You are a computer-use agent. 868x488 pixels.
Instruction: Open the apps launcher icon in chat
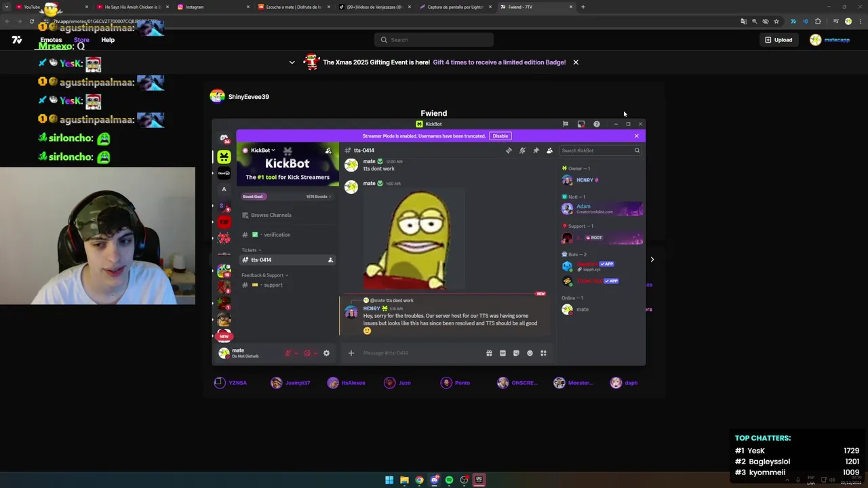[543, 353]
